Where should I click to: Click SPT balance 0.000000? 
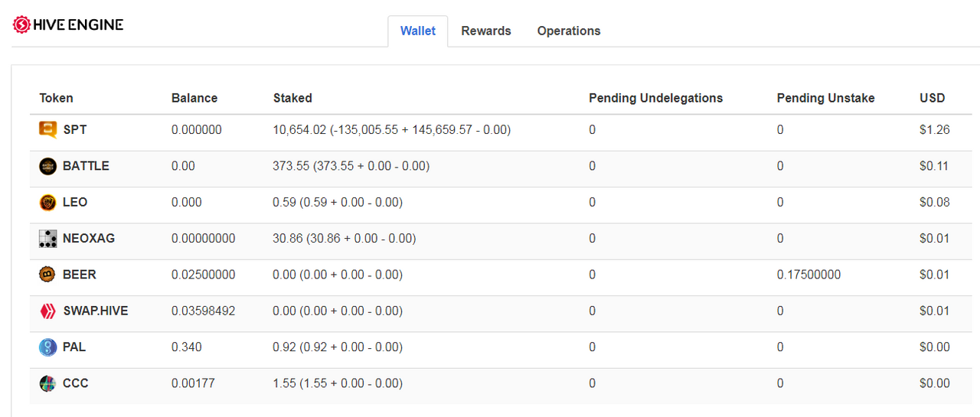point(197,130)
